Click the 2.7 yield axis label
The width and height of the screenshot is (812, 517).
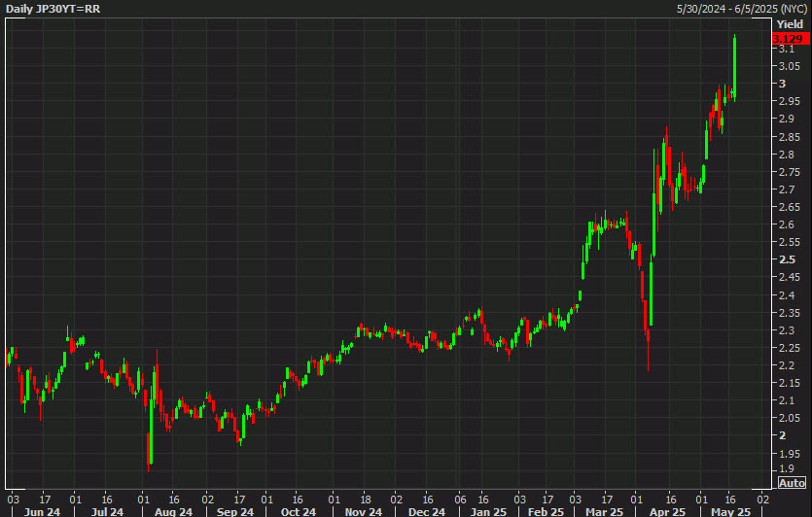point(787,190)
